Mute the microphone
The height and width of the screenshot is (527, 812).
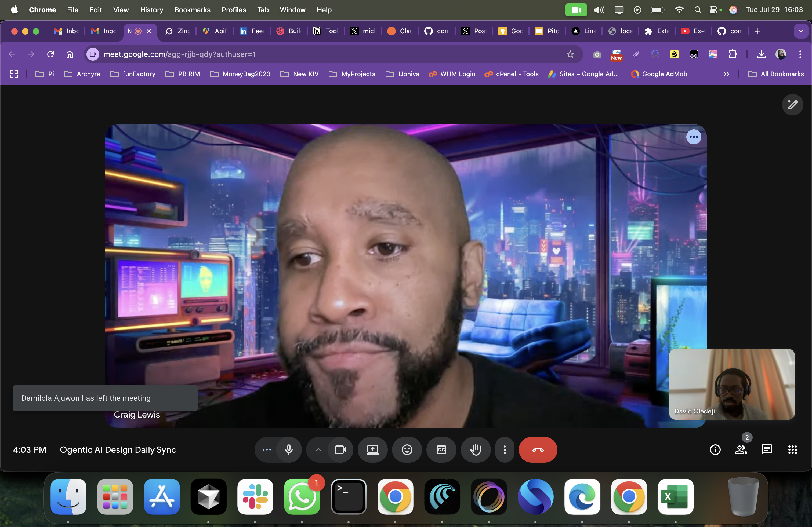click(x=289, y=450)
